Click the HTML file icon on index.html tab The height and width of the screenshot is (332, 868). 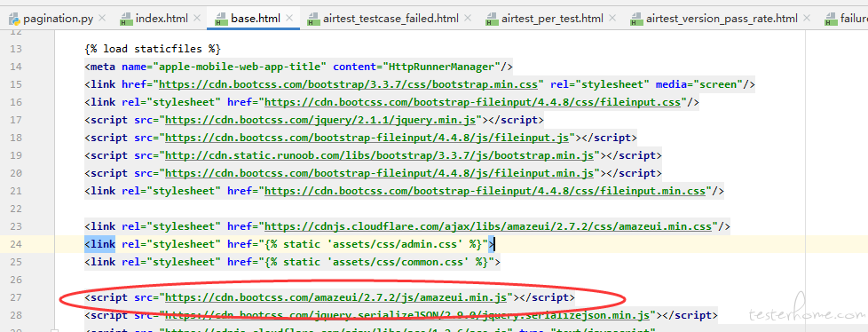click(126, 20)
